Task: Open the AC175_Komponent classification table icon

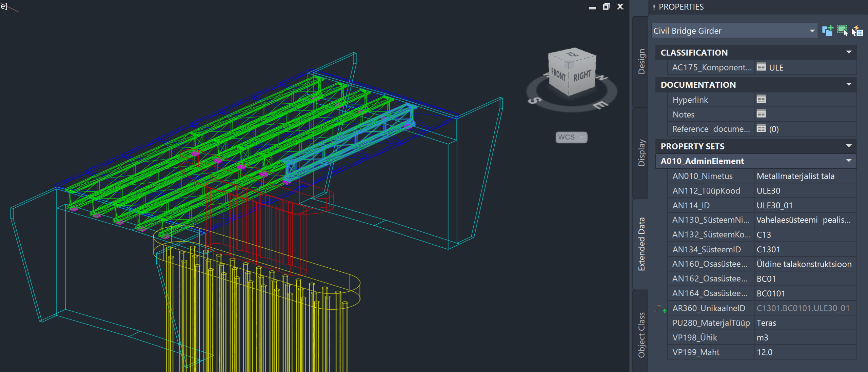Action: (761, 67)
